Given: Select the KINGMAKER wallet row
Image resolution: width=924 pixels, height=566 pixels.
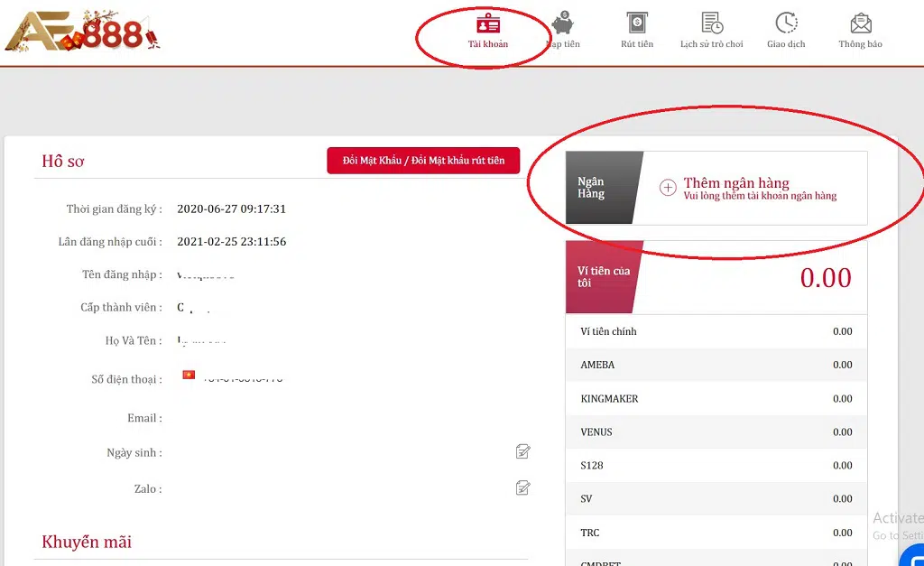Looking at the screenshot, I should pos(716,398).
